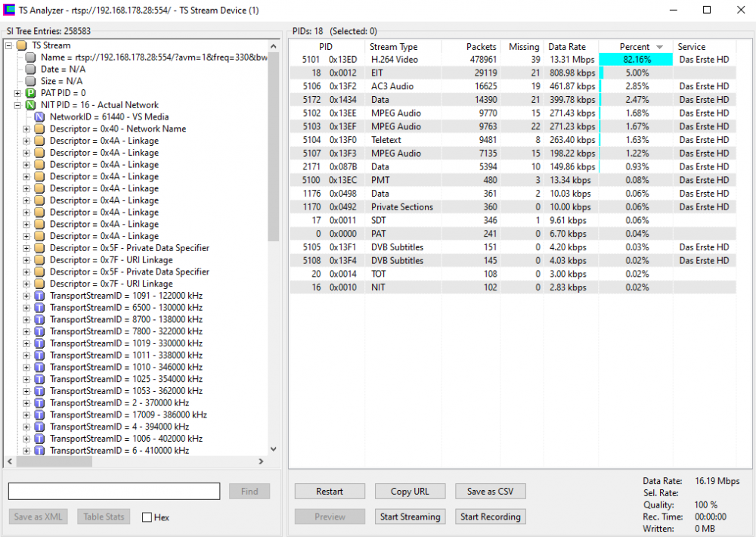Image resolution: width=756 pixels, height=537 pixels.
Task: Collapse the NIT PID = 16 node
Action: click(17, 105)
